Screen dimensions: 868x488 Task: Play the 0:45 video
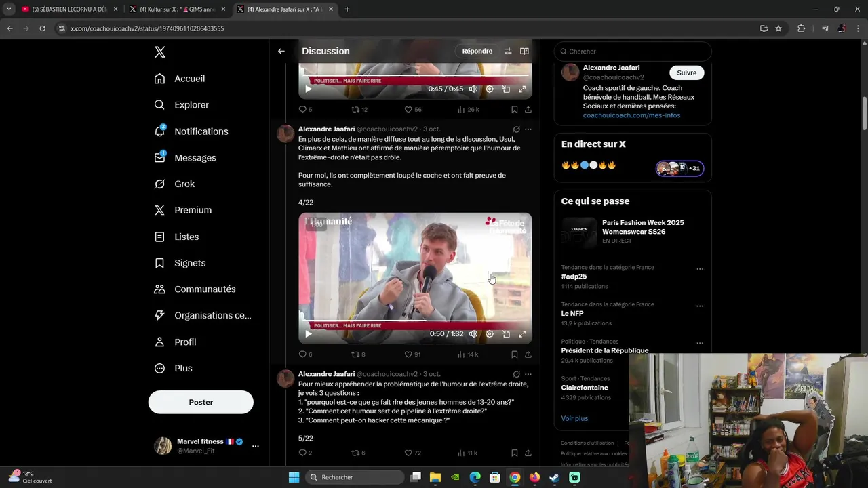coord(309,89)
